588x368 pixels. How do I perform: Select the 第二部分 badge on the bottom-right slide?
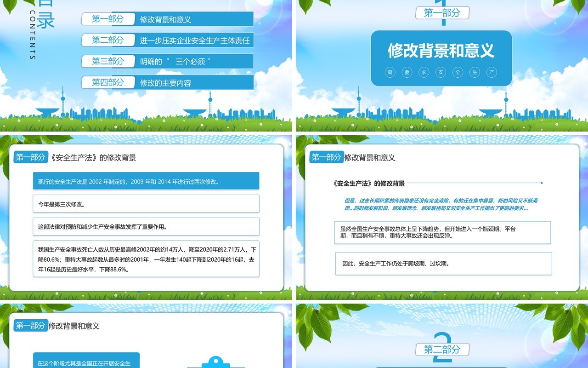(442, 349)
